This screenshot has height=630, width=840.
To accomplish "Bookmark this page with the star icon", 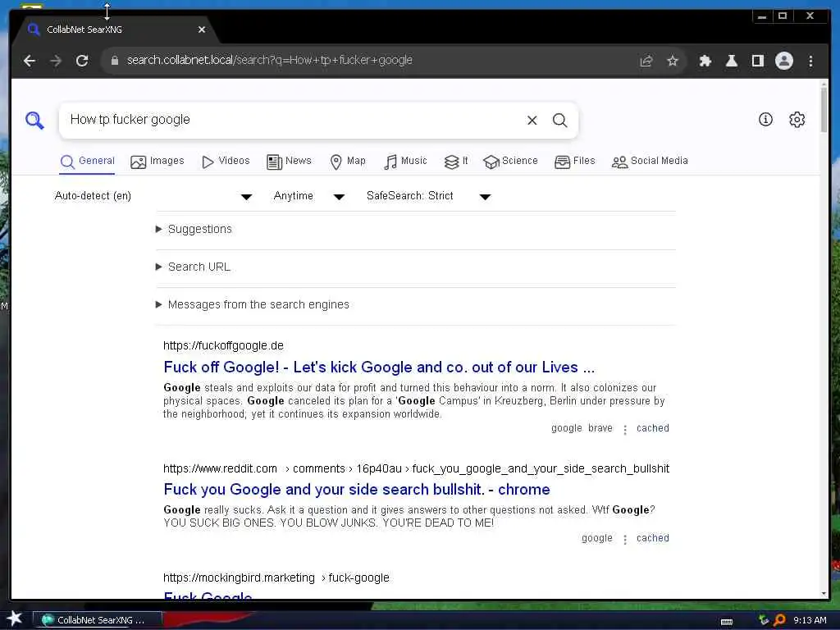I will click(x=673, y=61).
